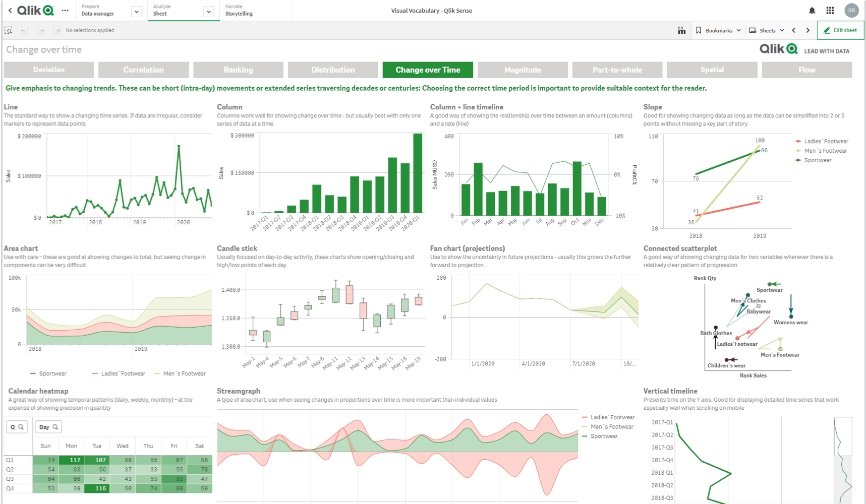Go to next sheet arrow
The height and width of the screenshot is (504, 866).
[808, 30]
